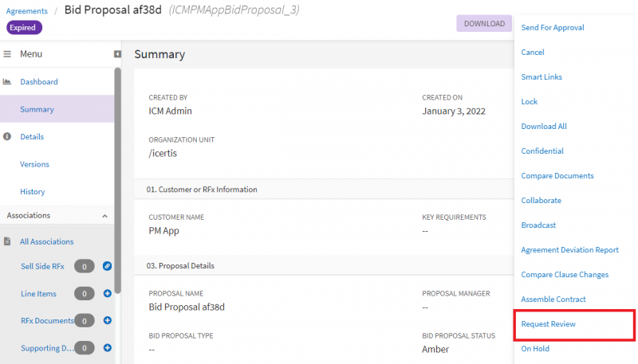The height and width of the screenshot is (364, 638).
Task: Add an RFx Documents entry with plus icon
Action: 108,320
